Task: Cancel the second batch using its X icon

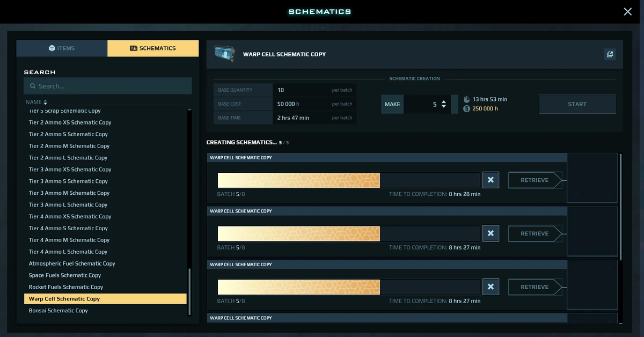Action: [x=491, y=233]
